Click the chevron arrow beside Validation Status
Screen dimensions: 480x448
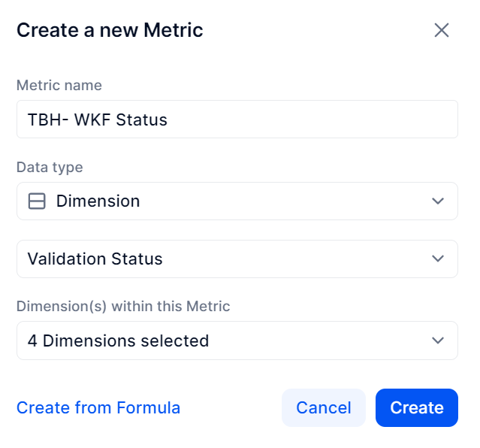(438, 259)
